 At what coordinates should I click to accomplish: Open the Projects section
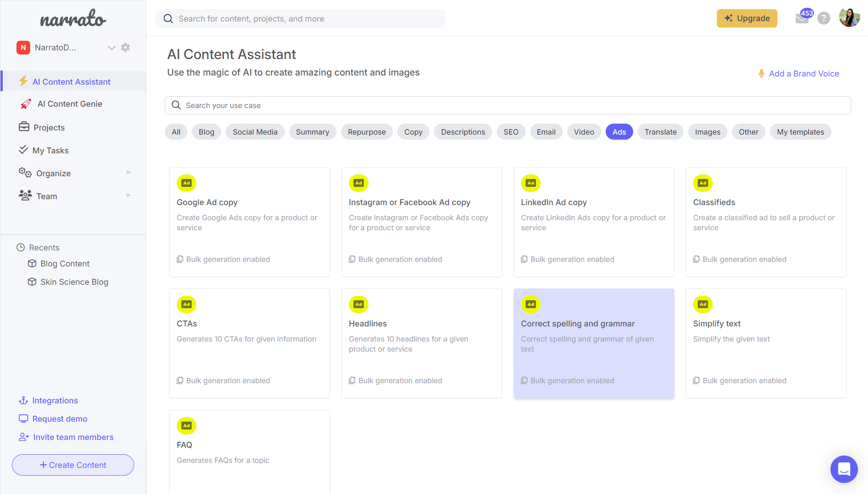[x=49, y=127]
